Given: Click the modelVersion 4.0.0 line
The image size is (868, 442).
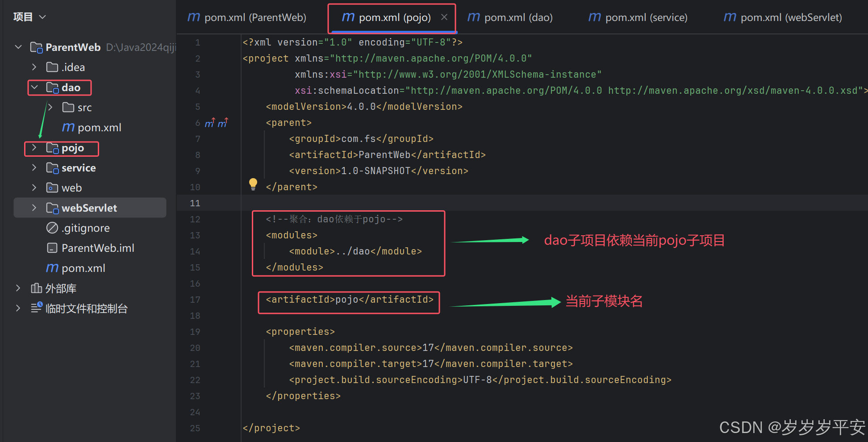Looking at the screenshot, I should click(x=364, y=107).
